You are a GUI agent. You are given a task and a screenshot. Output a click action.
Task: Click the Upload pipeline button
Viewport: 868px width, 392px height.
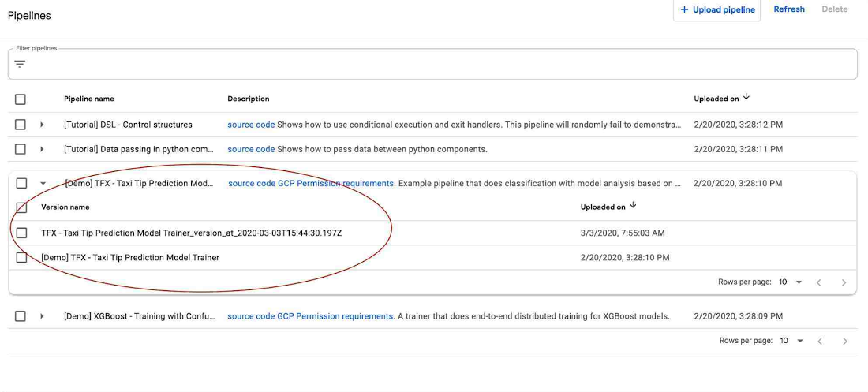point(716,9)
